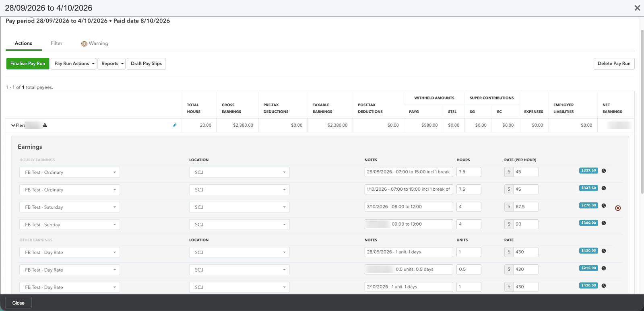Click the $360.00 amount badge

(588, 223)
